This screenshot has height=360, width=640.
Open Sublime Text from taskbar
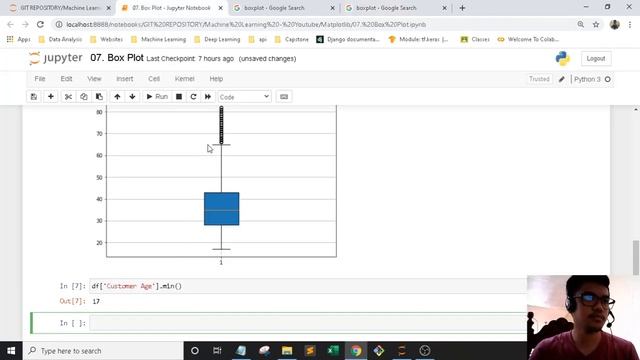[310, 351]
